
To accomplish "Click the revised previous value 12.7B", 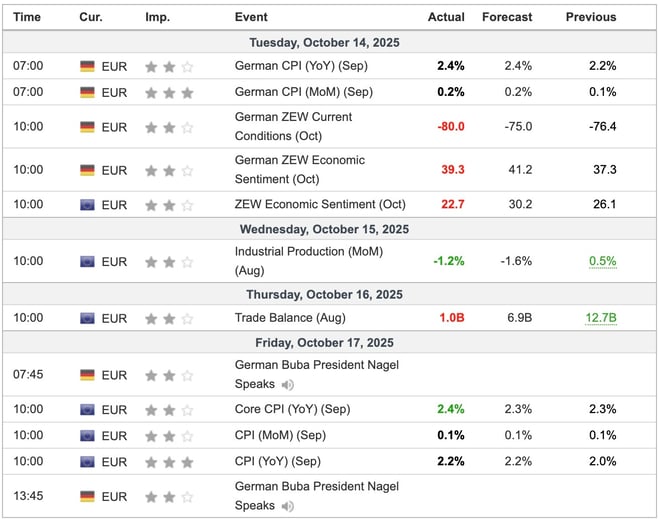I will [x=600, y=318].
